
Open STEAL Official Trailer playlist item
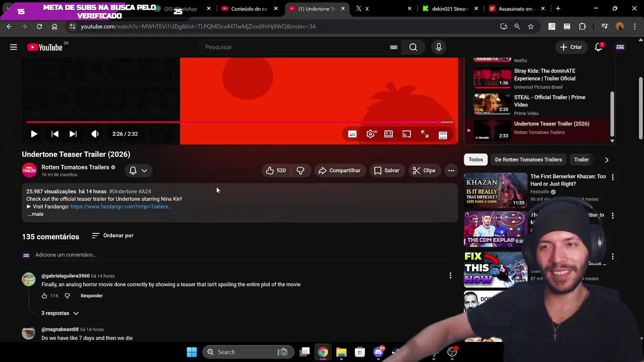click(541, 105)
